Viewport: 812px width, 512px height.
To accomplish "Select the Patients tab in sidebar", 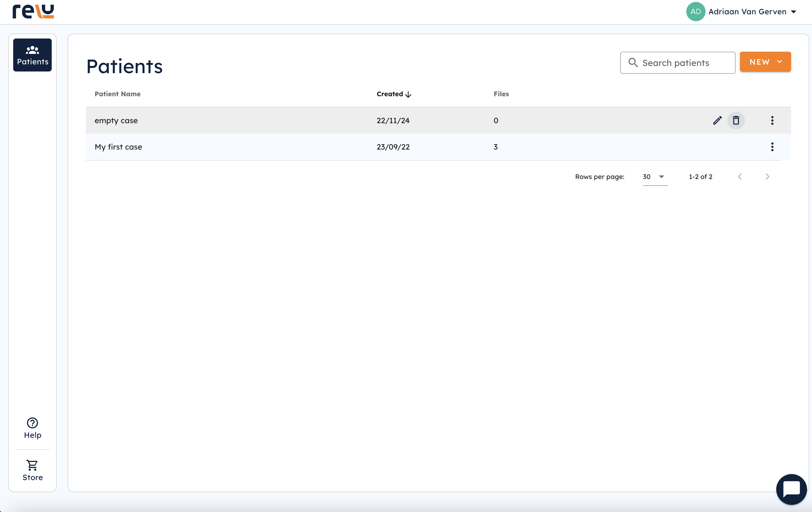I will [32, 55].
